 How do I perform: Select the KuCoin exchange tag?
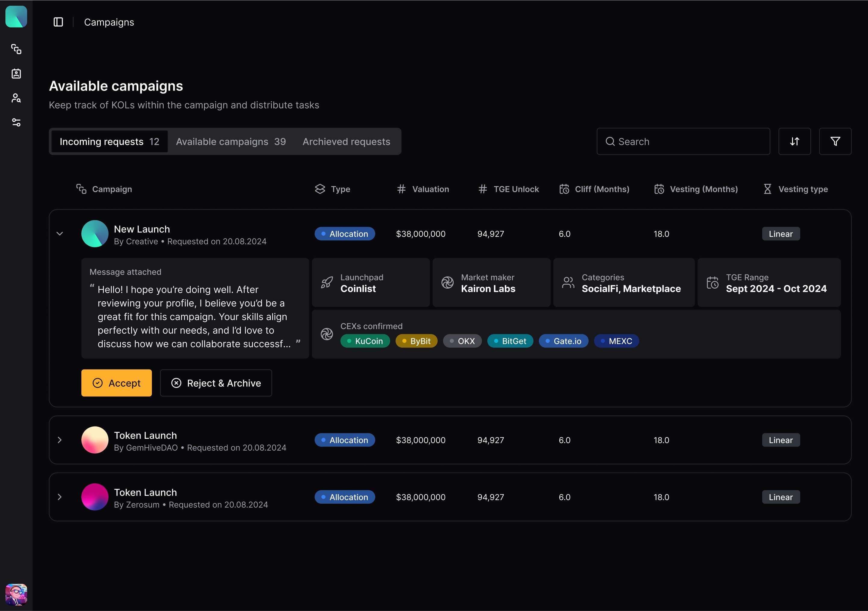pyautogui.click(x=365, y=341)
